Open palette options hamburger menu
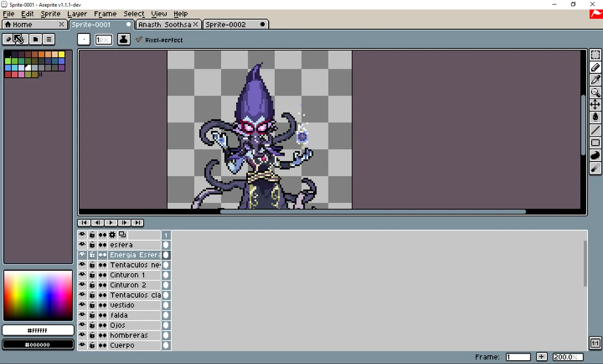 coord(49,39)
